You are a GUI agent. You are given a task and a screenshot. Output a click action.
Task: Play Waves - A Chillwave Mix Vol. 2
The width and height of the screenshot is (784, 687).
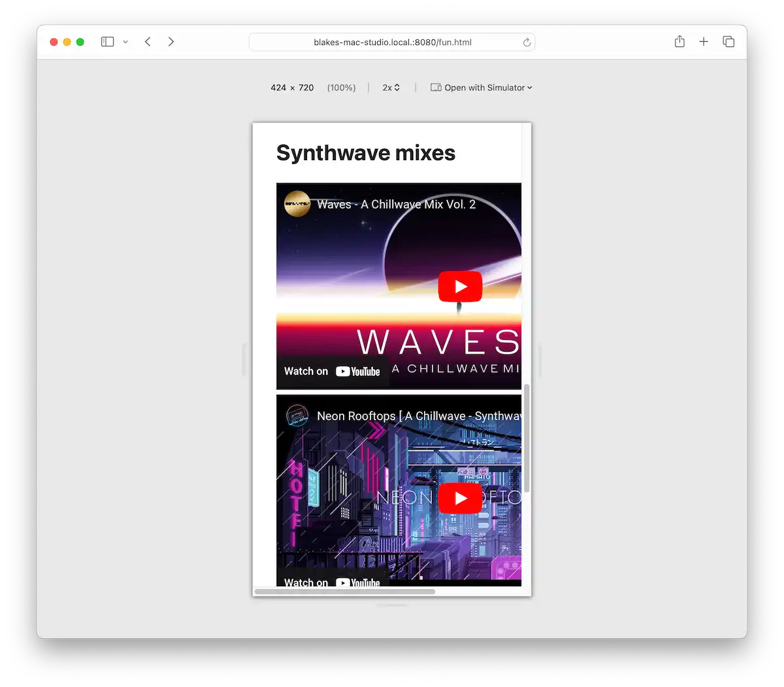(460, 286)
